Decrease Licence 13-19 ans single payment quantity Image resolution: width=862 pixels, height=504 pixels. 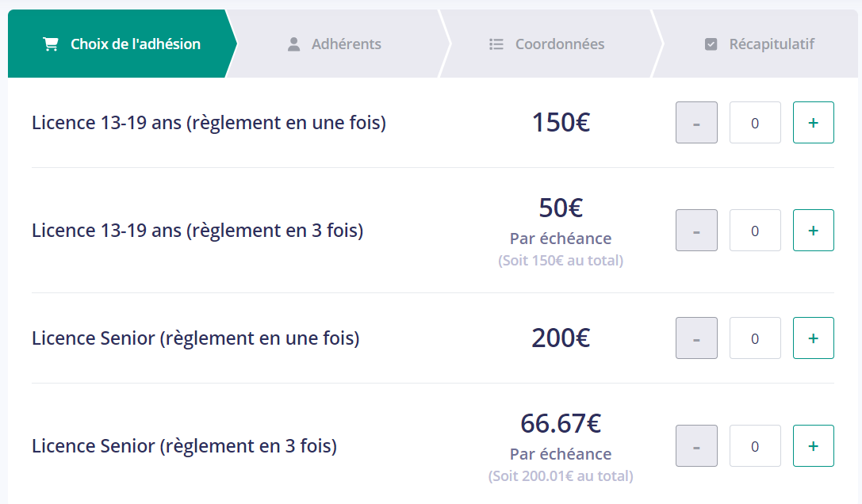pos(696,123)
